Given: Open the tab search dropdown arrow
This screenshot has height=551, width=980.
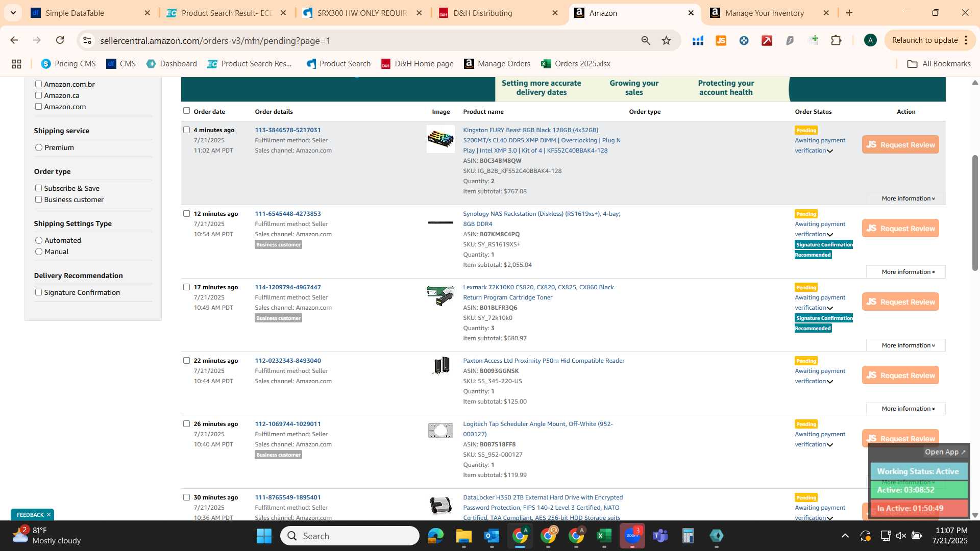Looking at the screenshot, I should tap(13, 13).
